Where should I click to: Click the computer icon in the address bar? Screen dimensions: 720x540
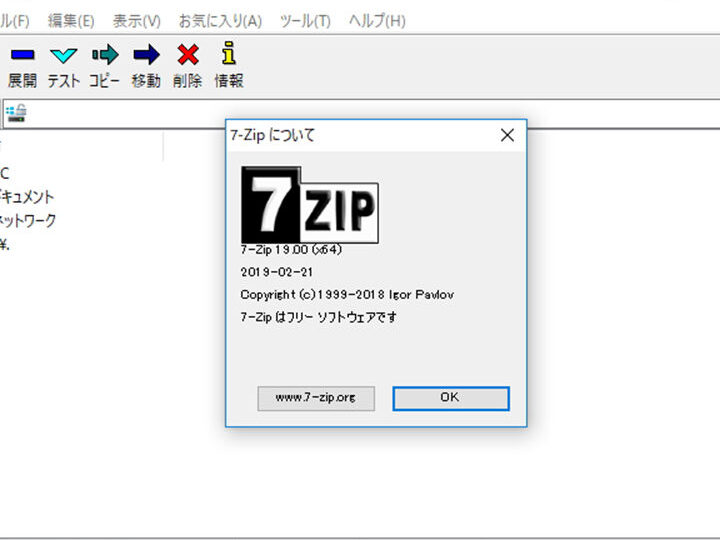[x=16, y=113]
